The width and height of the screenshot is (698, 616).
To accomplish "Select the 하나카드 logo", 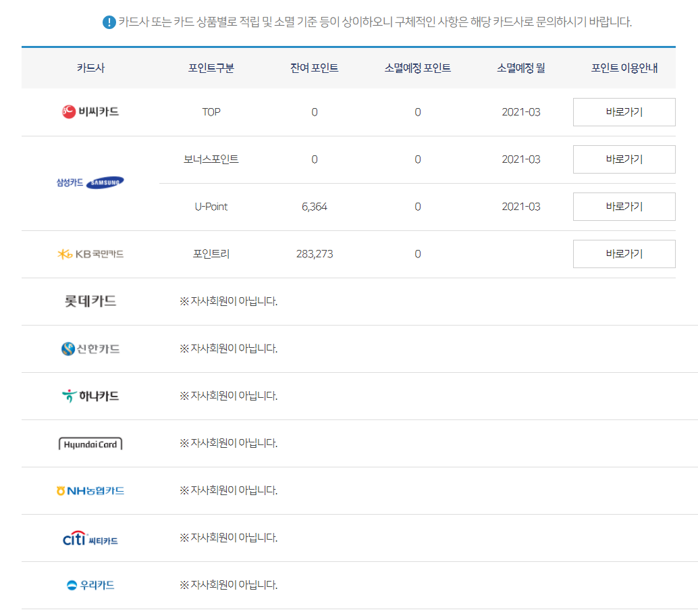I will 89,396.
